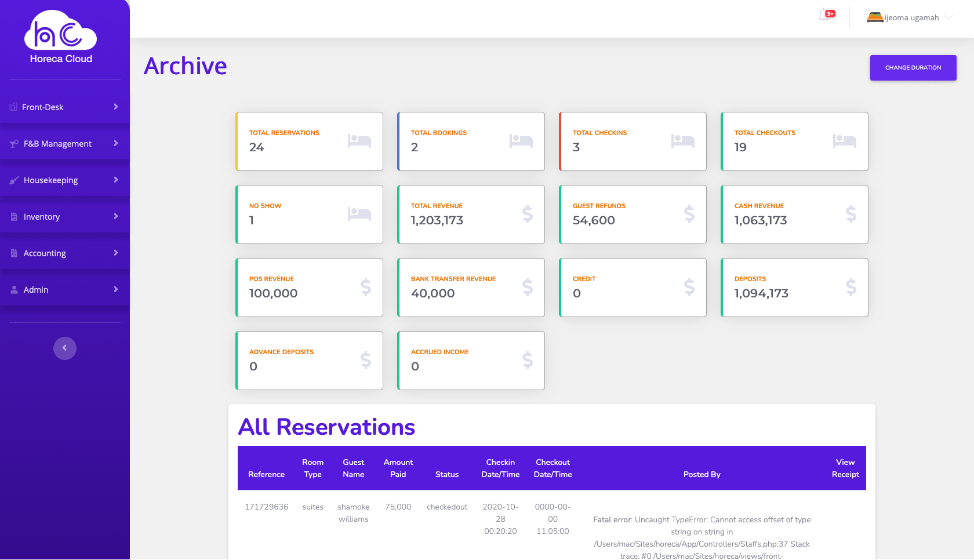
Task: Click dollar icon in Advance Deposits card
Action: point(366,361)
